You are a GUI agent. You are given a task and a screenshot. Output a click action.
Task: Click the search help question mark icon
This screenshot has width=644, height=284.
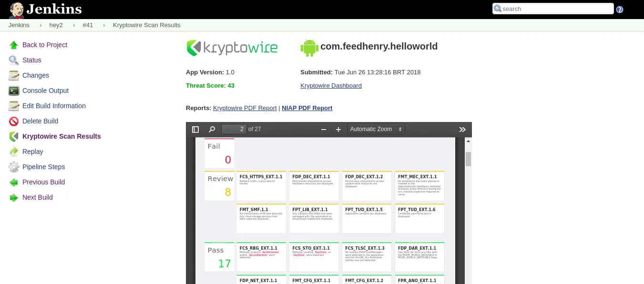click(620, 9)
